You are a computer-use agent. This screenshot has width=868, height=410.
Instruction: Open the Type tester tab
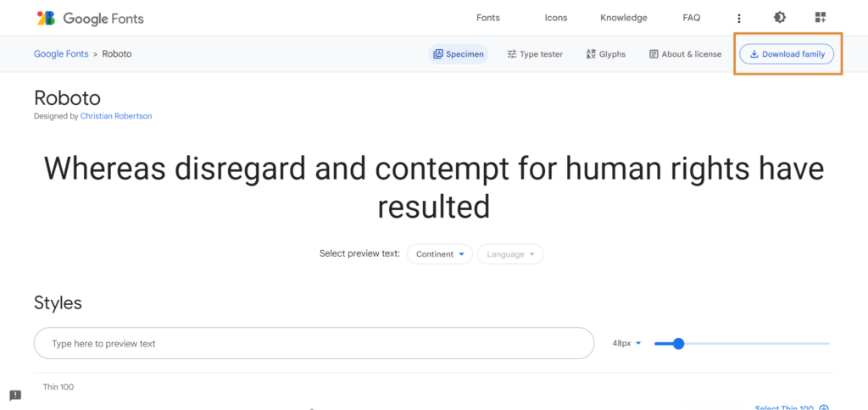coord(535,54)
